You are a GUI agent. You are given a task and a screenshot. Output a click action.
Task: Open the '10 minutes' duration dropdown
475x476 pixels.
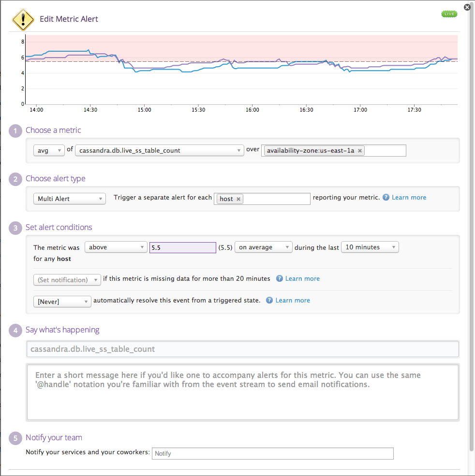370,247
